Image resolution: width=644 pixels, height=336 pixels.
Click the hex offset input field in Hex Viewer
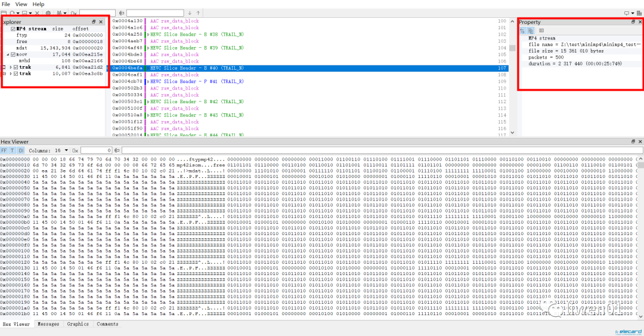(x=95, y=150)
